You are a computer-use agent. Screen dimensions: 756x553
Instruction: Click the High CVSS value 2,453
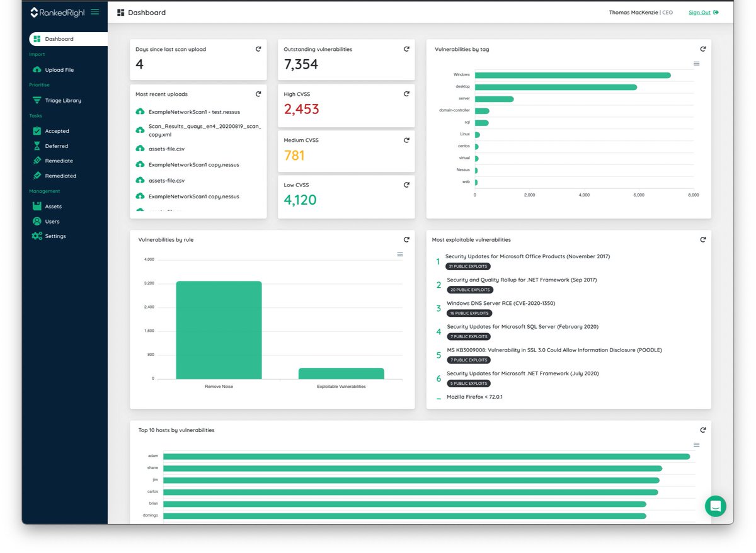tap(302, 109)
